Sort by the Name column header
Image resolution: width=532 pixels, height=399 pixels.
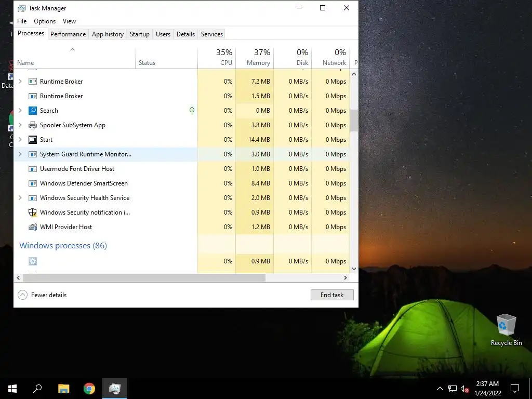tap(75, 58)
